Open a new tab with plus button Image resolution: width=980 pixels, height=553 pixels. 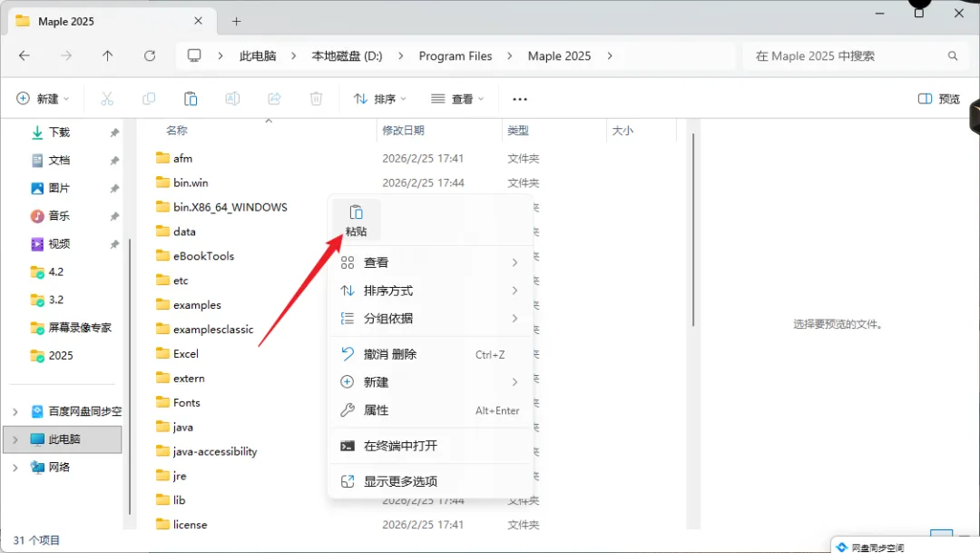pyautogui.click(x=236, y=21)
